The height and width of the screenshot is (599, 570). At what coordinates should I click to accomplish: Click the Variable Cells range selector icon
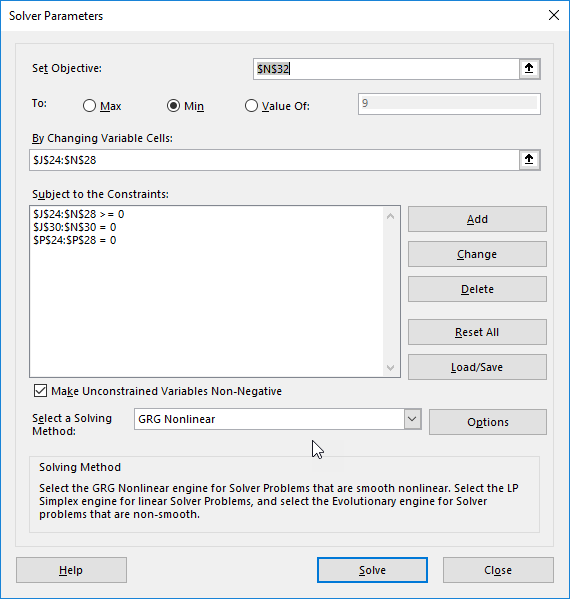tap(529, 160)
